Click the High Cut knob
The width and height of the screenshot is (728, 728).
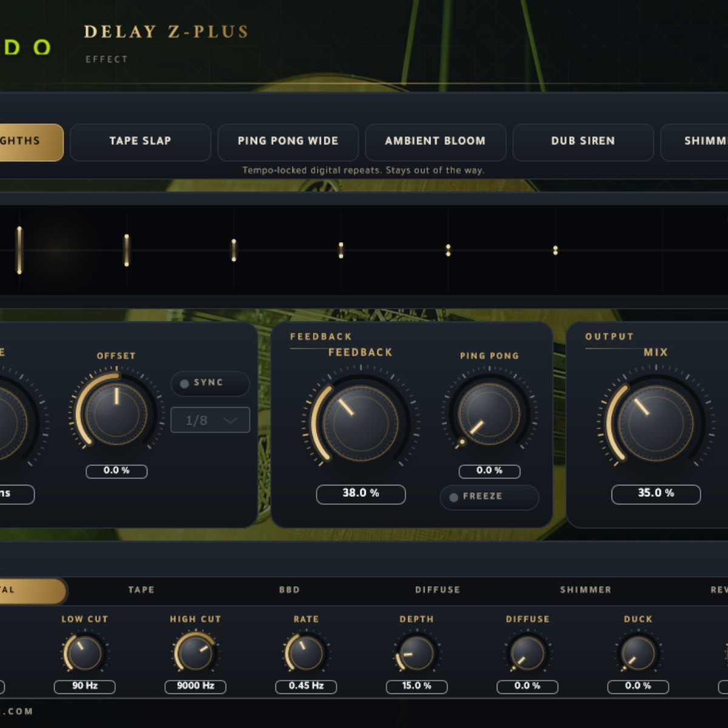pos(195,653)
